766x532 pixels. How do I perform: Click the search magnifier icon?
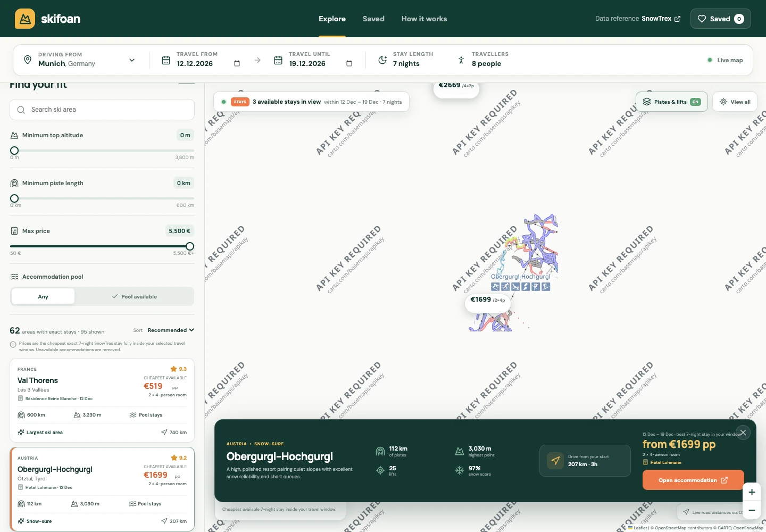[x=21, y=110]
